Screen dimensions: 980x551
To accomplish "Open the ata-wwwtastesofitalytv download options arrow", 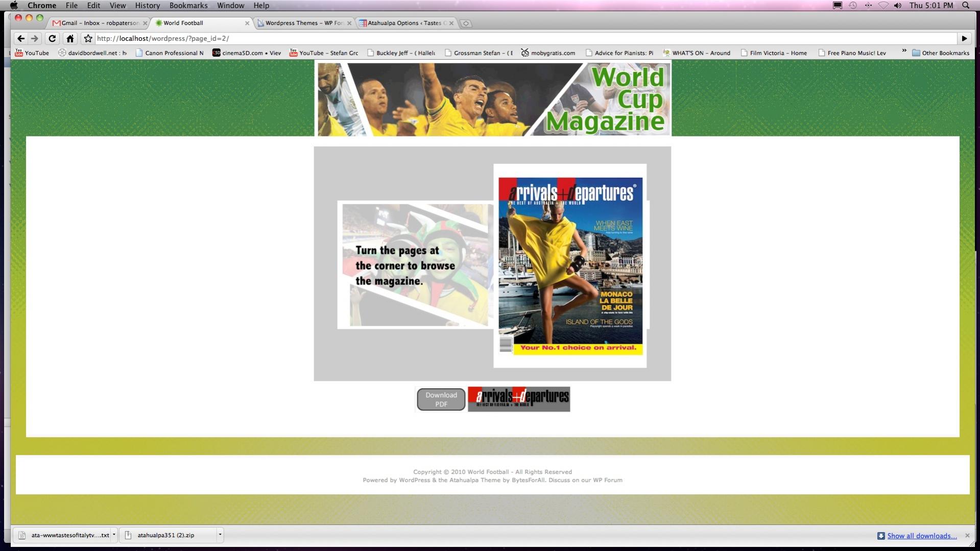I will (114, 535).
